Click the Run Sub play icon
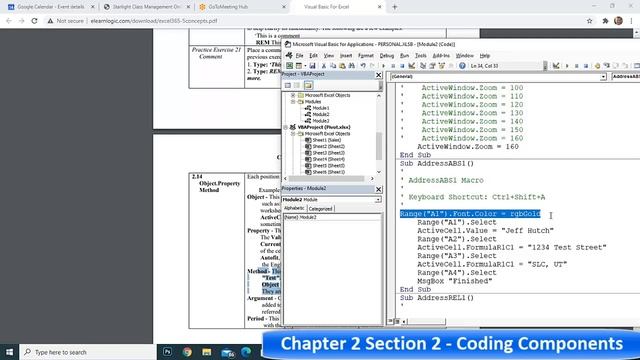640x360 pixels. point(383,66)
